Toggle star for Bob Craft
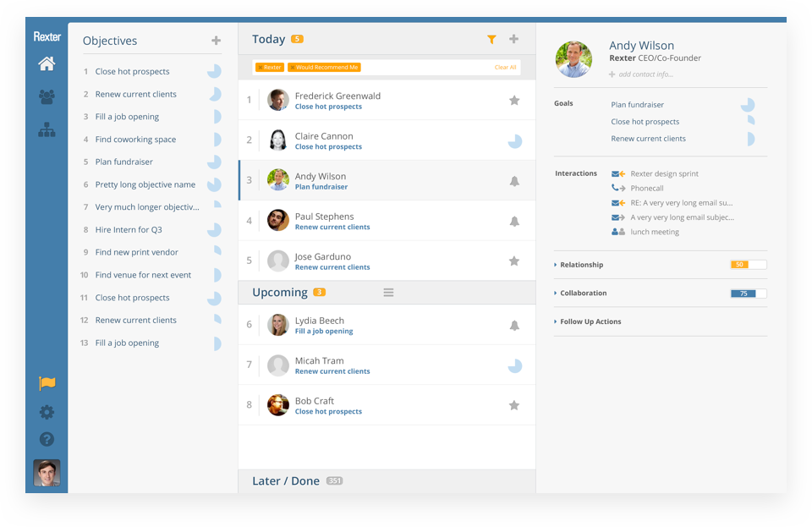 click(514, 405)
